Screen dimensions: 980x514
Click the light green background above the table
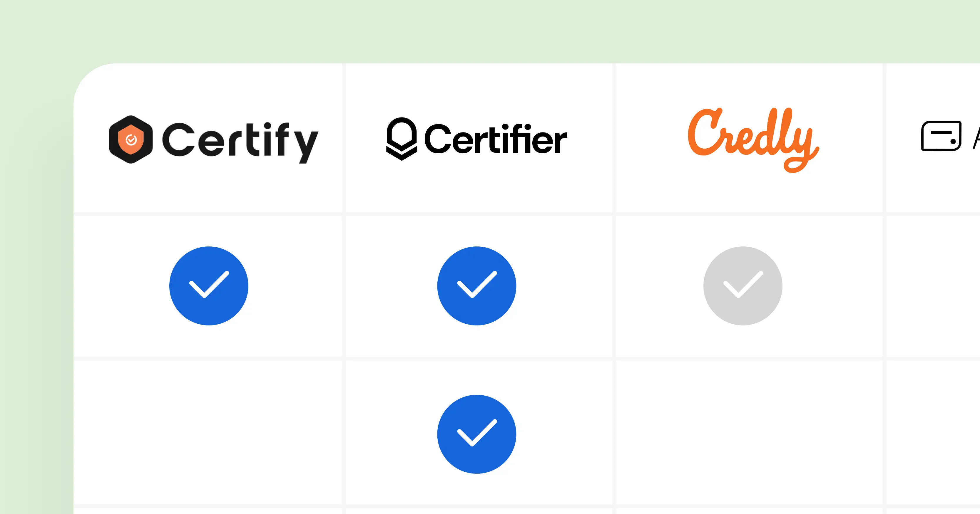[x=490, y=31]
